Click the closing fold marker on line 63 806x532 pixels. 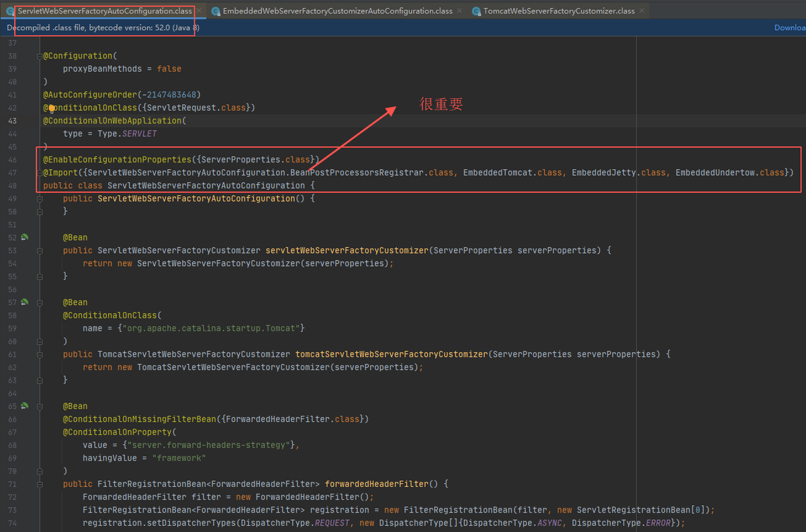pos(40,380)
